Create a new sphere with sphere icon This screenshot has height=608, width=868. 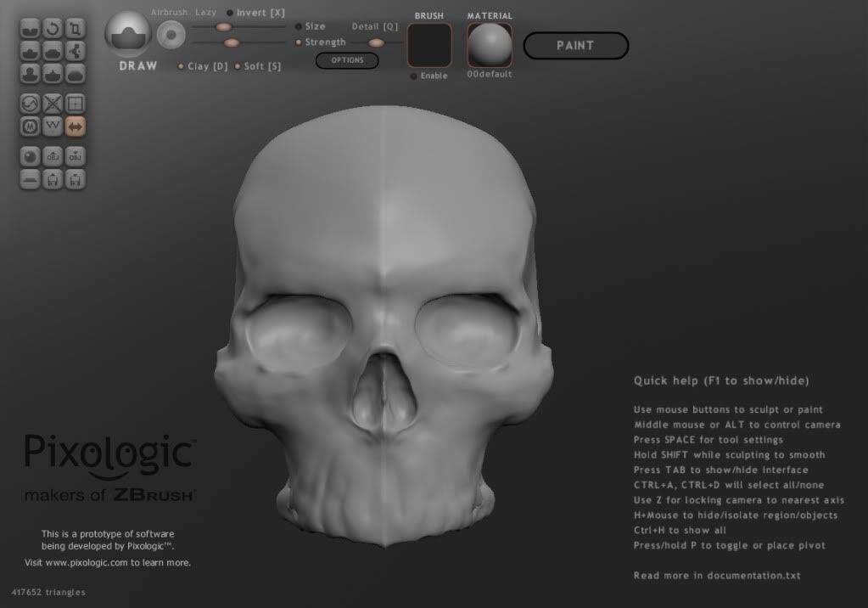click(x=31, y=157)
